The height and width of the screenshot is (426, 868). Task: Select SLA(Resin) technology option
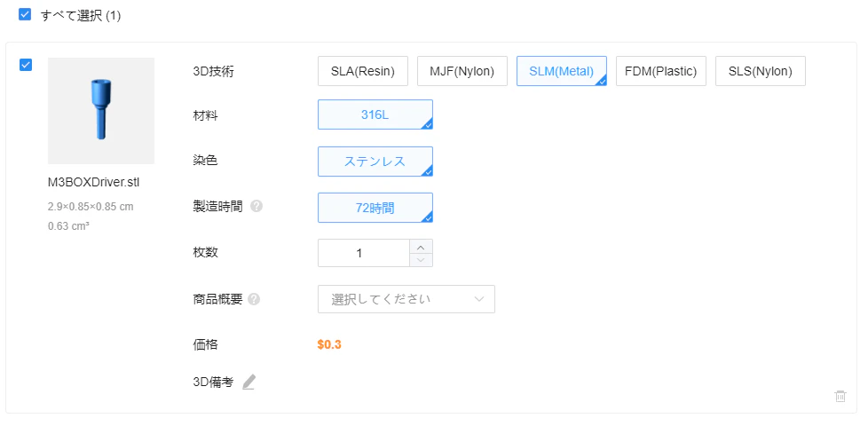click(363, 71)
